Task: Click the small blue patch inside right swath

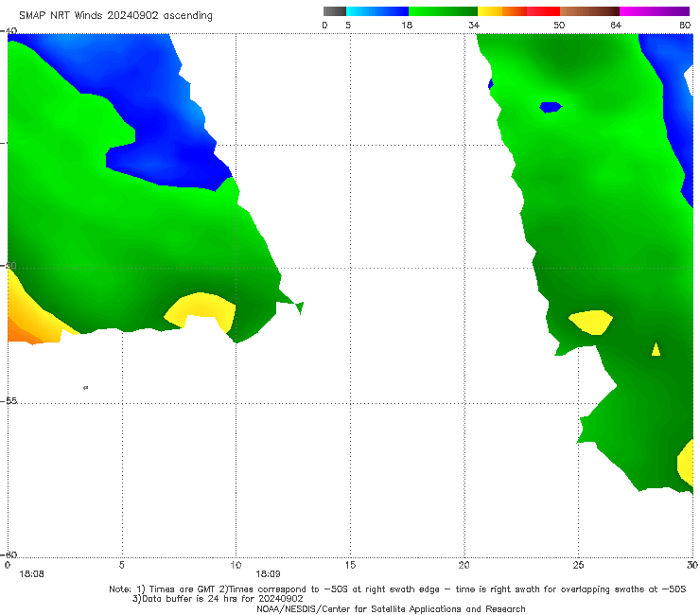Action: (x=551, y=107)
